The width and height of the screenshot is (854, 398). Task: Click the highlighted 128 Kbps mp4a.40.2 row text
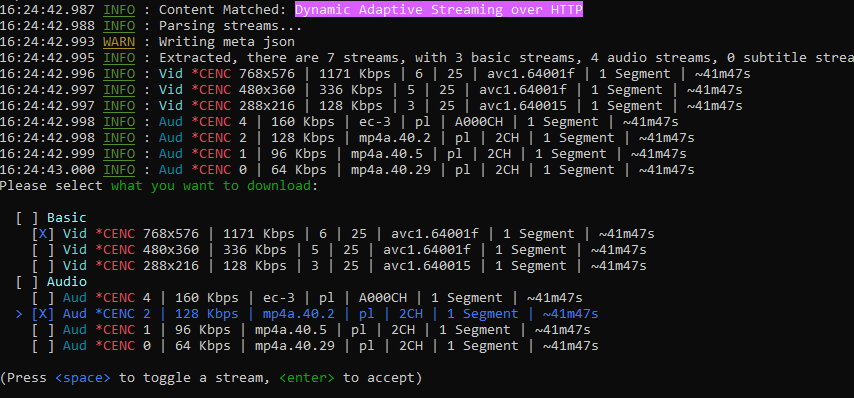tap(331, 314)
